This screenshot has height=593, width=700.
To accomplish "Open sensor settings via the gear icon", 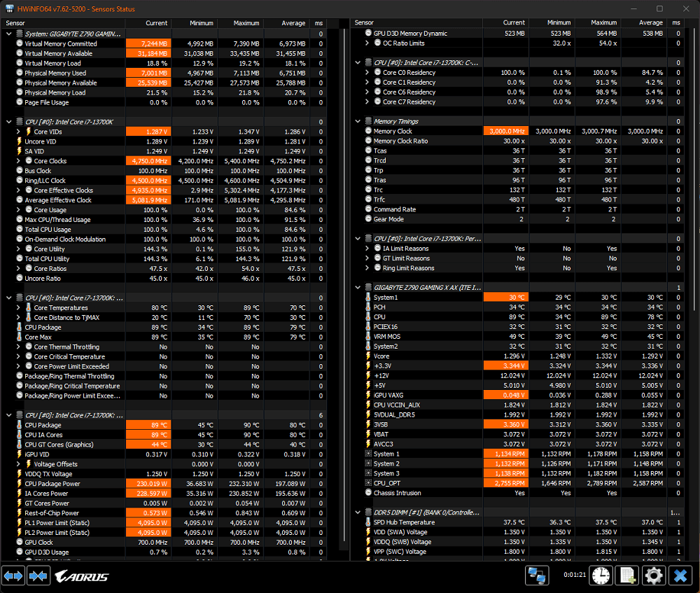I will [x=654, y=575].
